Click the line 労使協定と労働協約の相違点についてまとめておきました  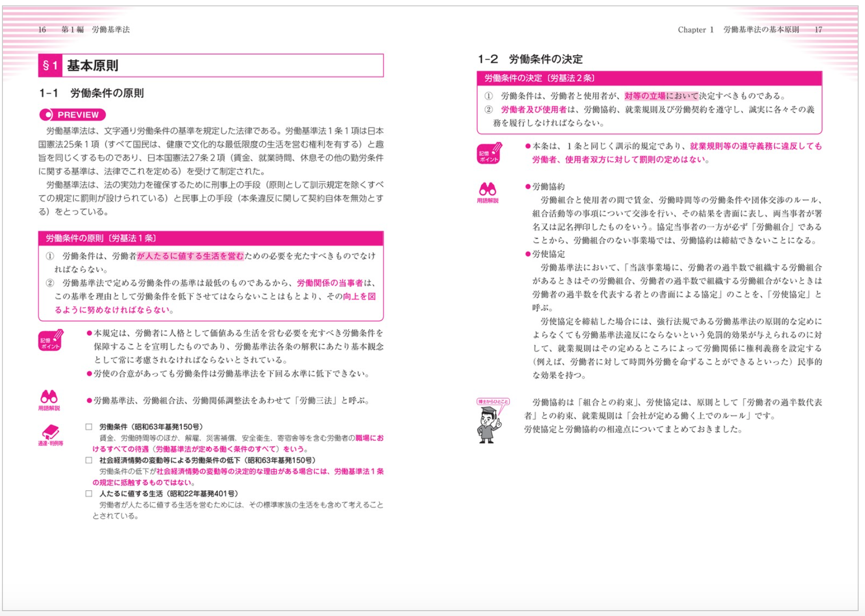pos(634,429)
